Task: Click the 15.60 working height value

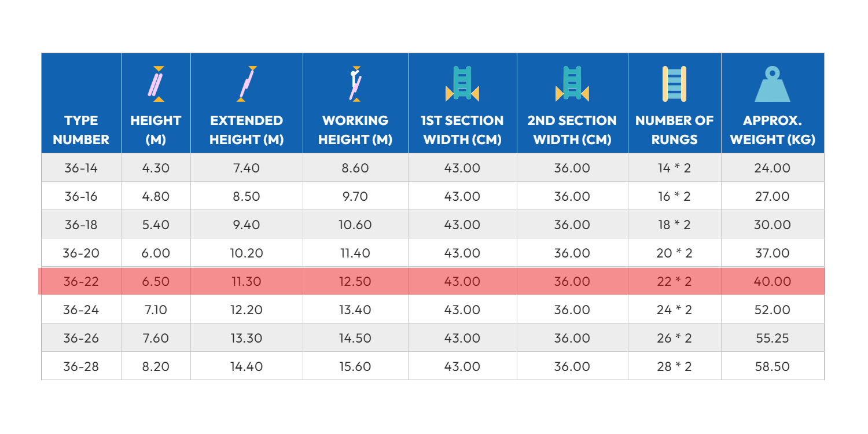Action: (355, 366)
